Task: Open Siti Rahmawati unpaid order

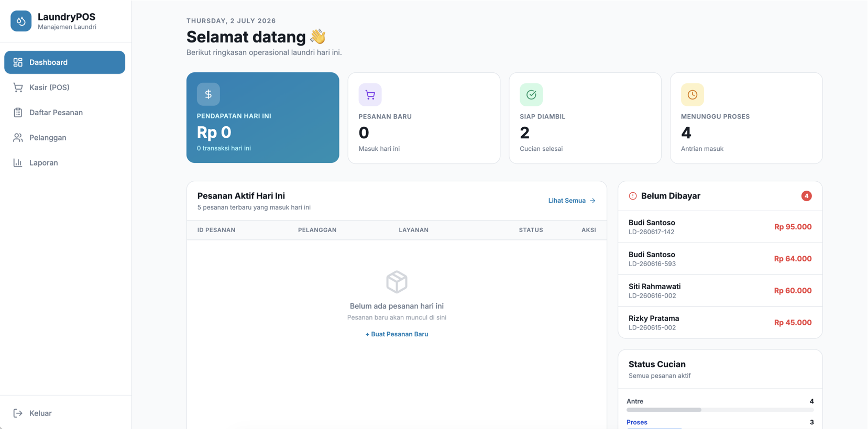Action: pyautogui.click(x=720, y=291)
